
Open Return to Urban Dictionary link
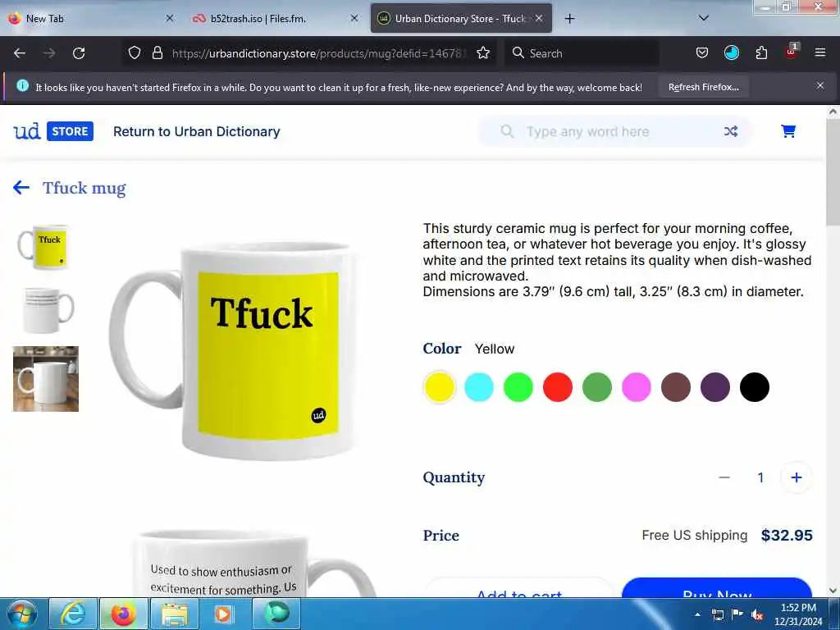[x=197, y=132]
